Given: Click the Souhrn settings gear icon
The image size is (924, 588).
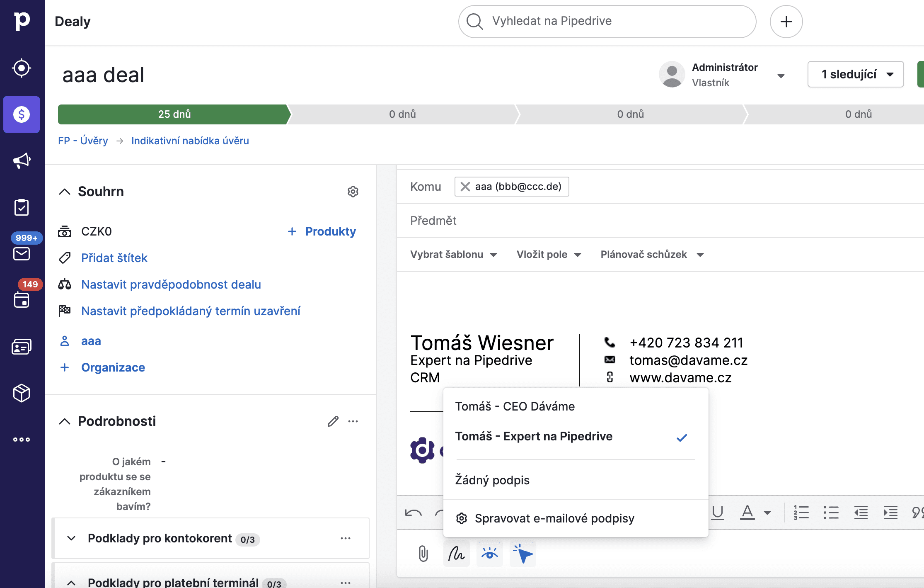Looking at the screenshot, I should [x=353, y=192].
